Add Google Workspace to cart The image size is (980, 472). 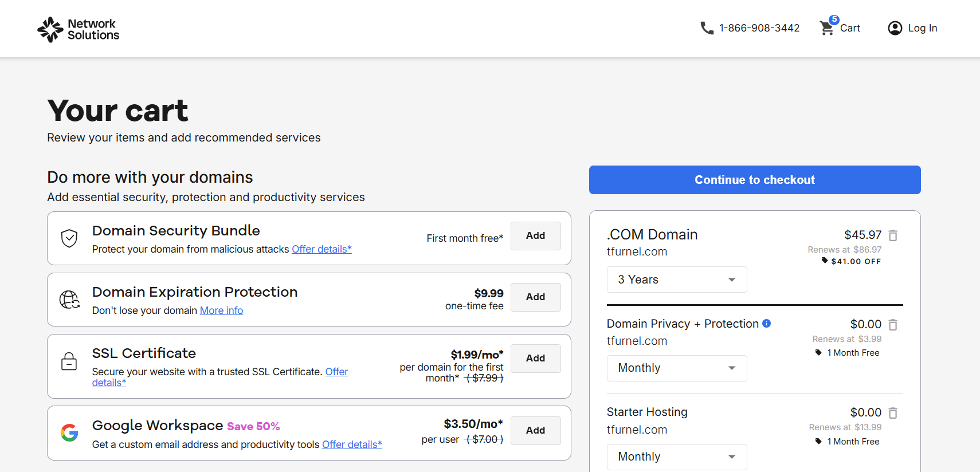click(x=536, y=431)
